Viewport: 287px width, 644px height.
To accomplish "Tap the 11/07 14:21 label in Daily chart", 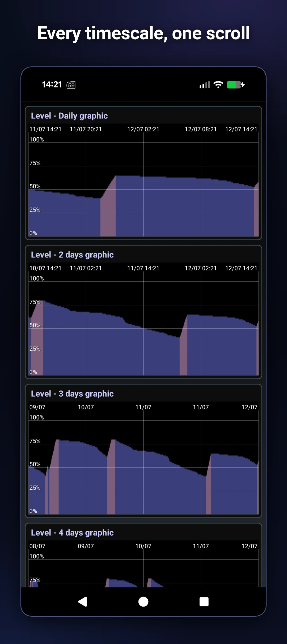I will (x=45, y=129).
